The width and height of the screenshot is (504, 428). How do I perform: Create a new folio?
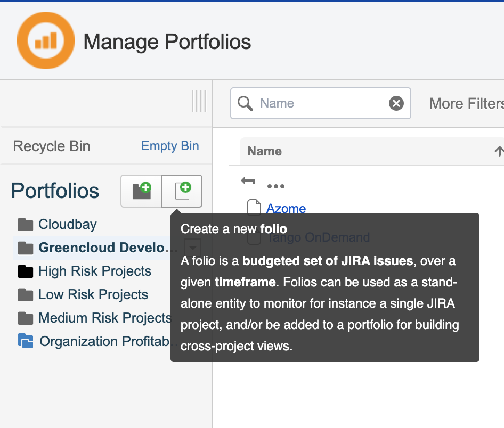click(x=181, y=191)
